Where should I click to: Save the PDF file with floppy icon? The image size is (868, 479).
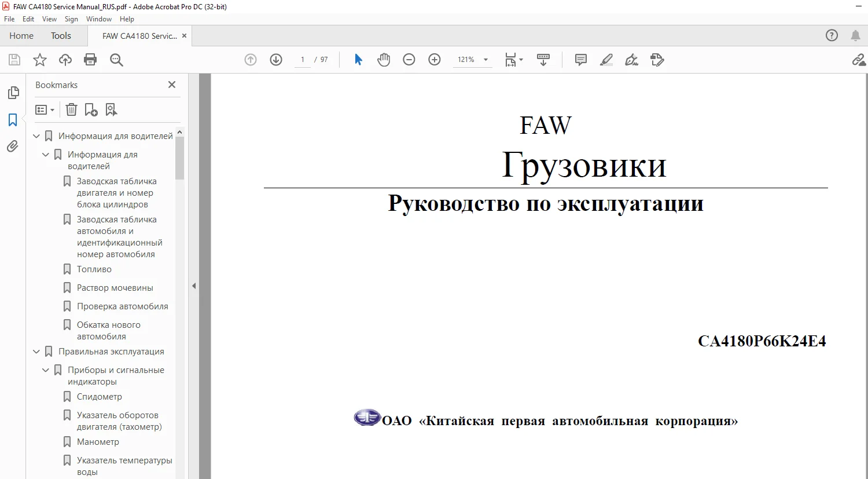pos(14,60)
